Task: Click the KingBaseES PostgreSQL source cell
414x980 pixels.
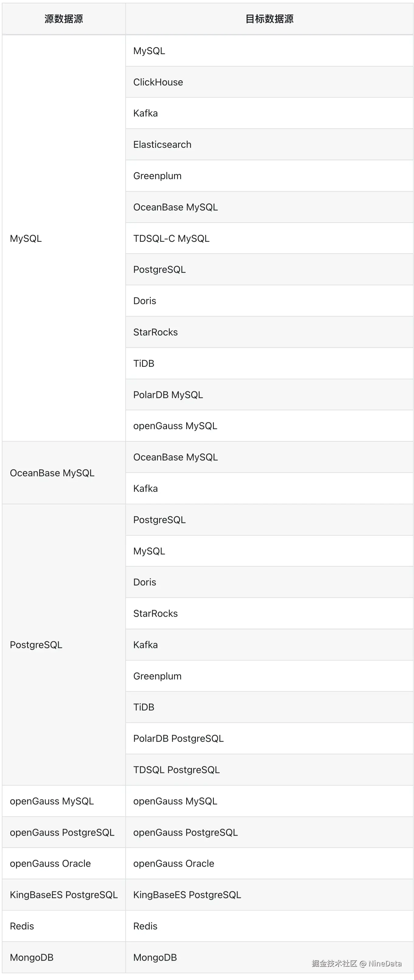Action: coord(64,895)
